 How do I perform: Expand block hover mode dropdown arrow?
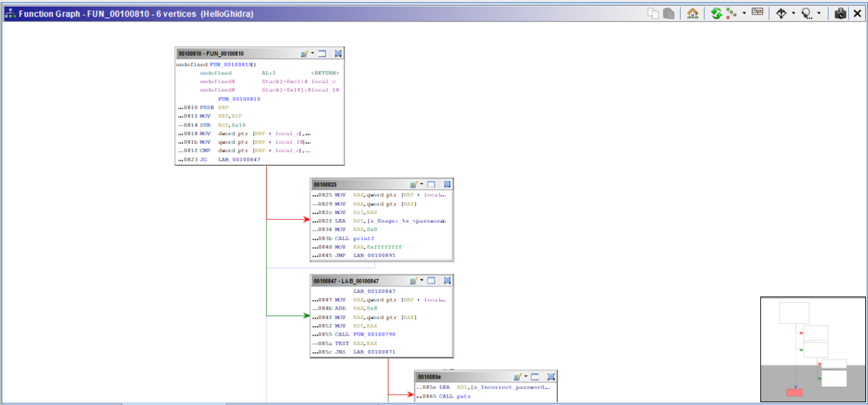click(x=793, y=13)
